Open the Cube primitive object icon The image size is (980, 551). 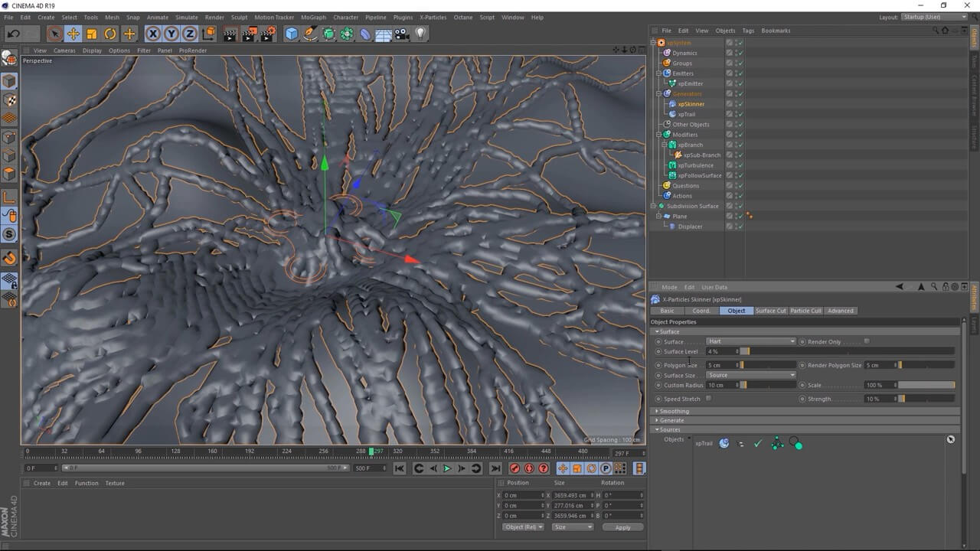[292, 34]
